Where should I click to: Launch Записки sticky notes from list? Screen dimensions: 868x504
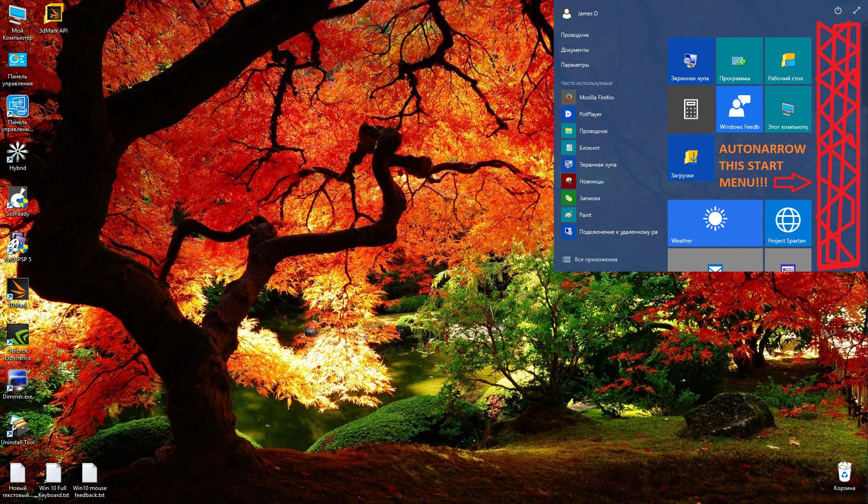(x=611, y=198)
